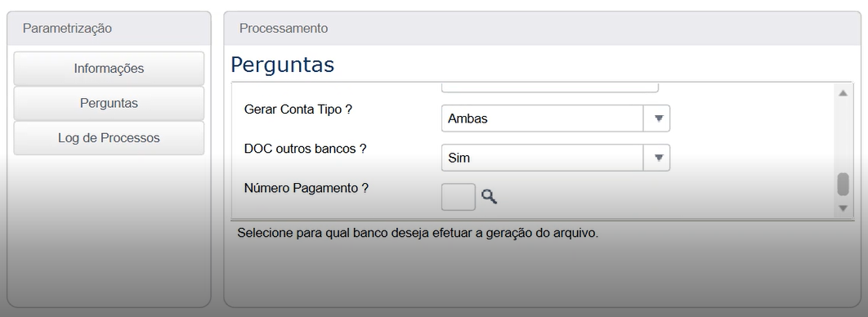Viewport: 868px width, 317px height.
Task: Select Perguntas in the Parametrização sidebar
Action: click(x=109, y=104)
